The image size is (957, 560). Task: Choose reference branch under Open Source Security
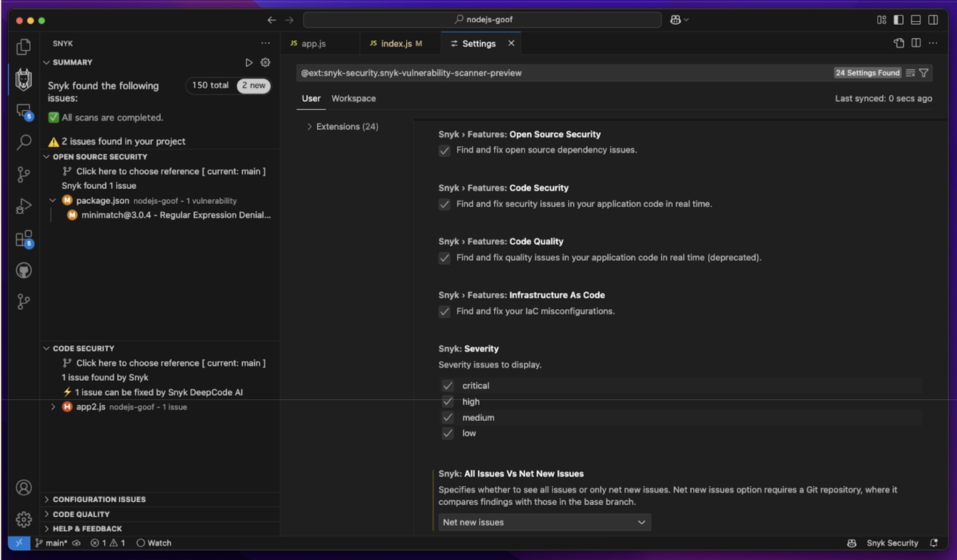pos(164,171)
